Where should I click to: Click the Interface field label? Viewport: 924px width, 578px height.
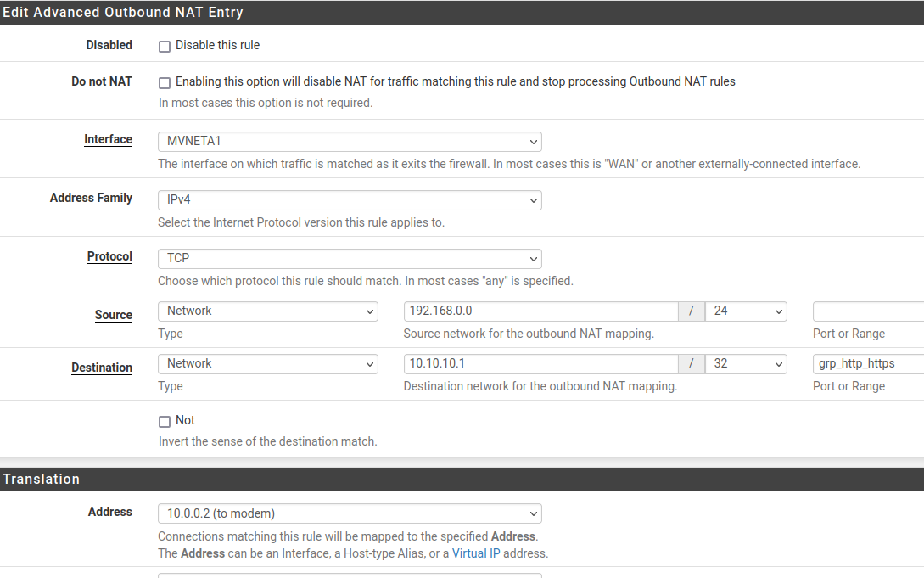coord(108,140)
